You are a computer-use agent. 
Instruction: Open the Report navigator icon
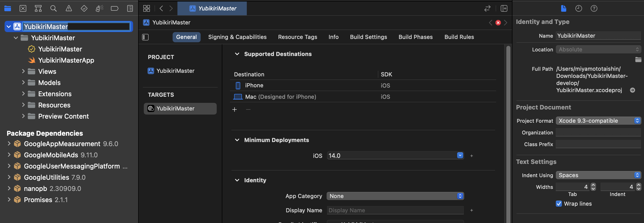[x=130, y=8]
